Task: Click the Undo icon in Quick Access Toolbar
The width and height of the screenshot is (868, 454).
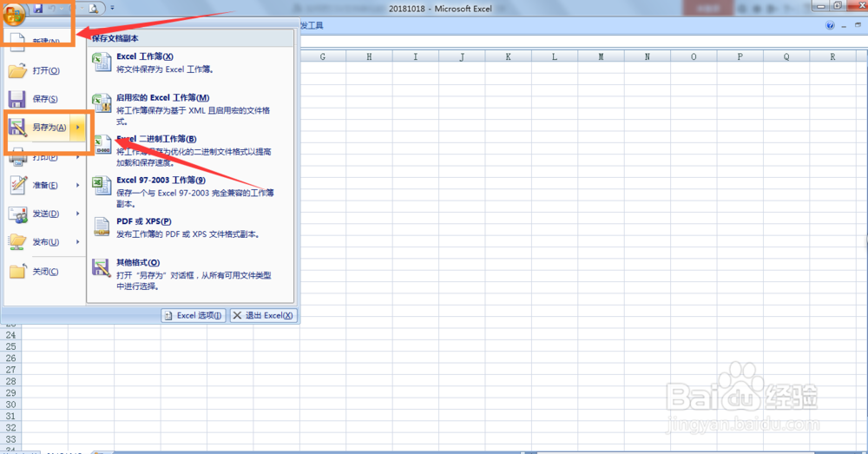Action: (52, 9)
